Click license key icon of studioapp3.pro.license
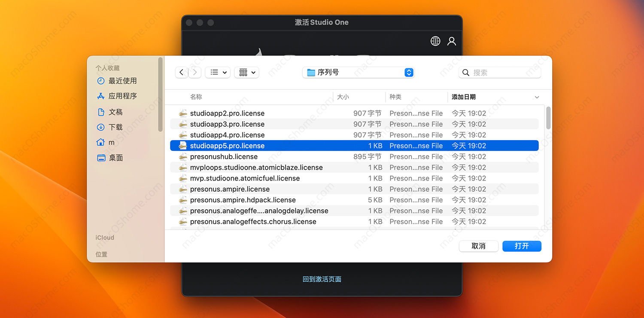The width and height of the screenshot is (644, 318). pos(183,124)
